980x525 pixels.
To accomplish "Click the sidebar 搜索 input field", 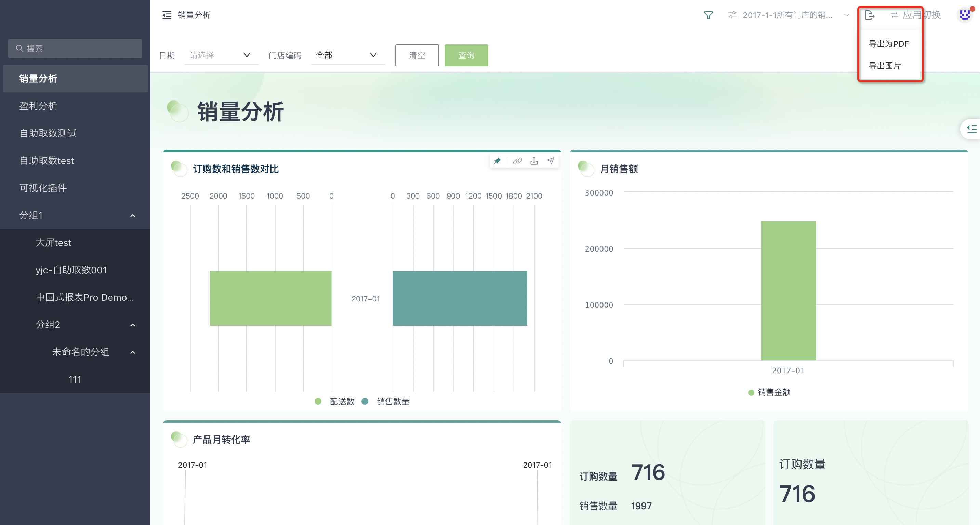I will [75, 49].
